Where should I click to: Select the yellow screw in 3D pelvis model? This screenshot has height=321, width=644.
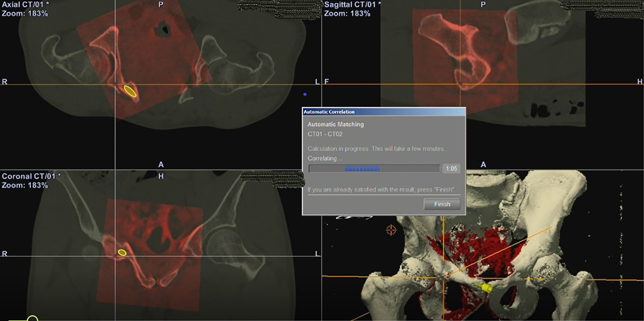pos(484,288)
